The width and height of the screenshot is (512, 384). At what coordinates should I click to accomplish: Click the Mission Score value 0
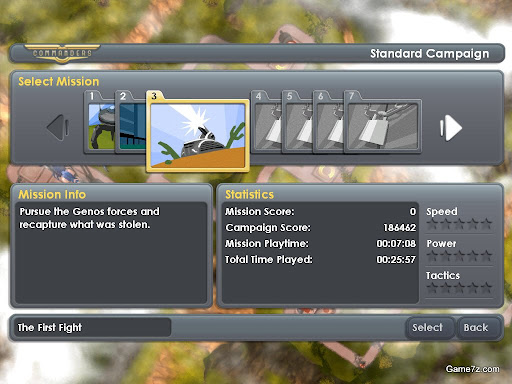413,212
